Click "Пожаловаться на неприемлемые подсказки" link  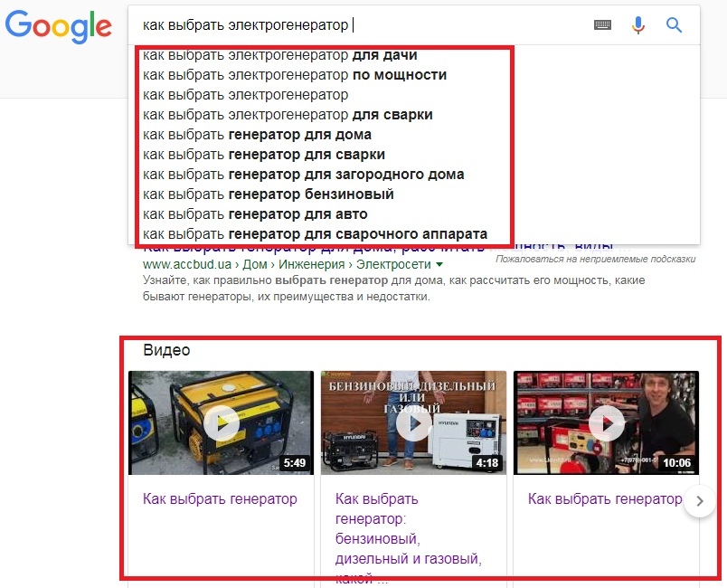(595, 260)
